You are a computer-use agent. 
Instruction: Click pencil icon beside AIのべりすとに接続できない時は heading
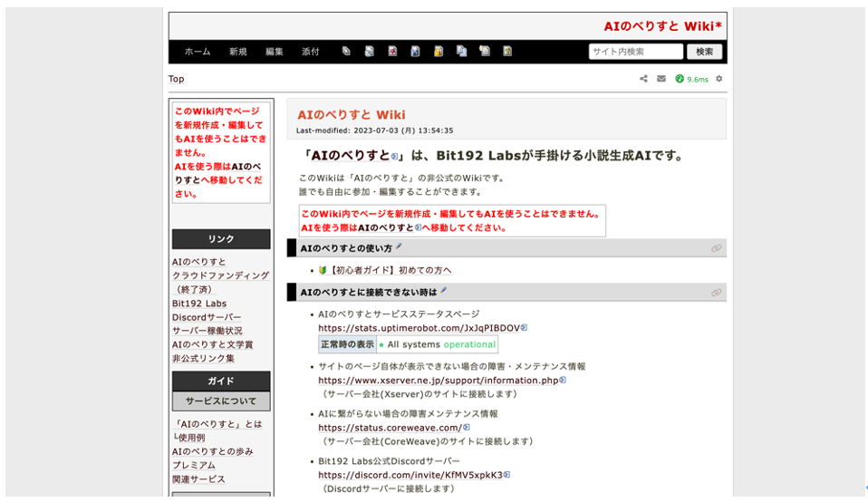click(x=444, y=291)
